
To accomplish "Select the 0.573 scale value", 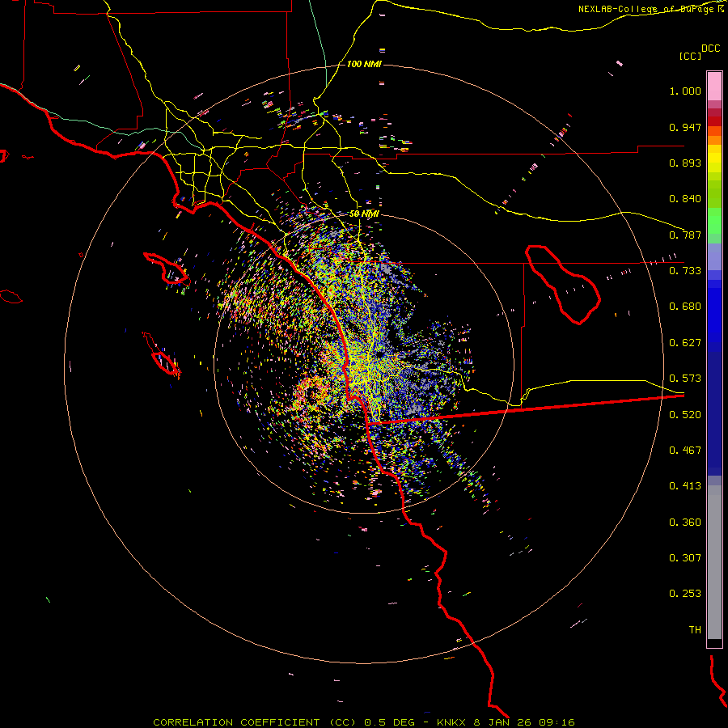I will click(685, 379).
